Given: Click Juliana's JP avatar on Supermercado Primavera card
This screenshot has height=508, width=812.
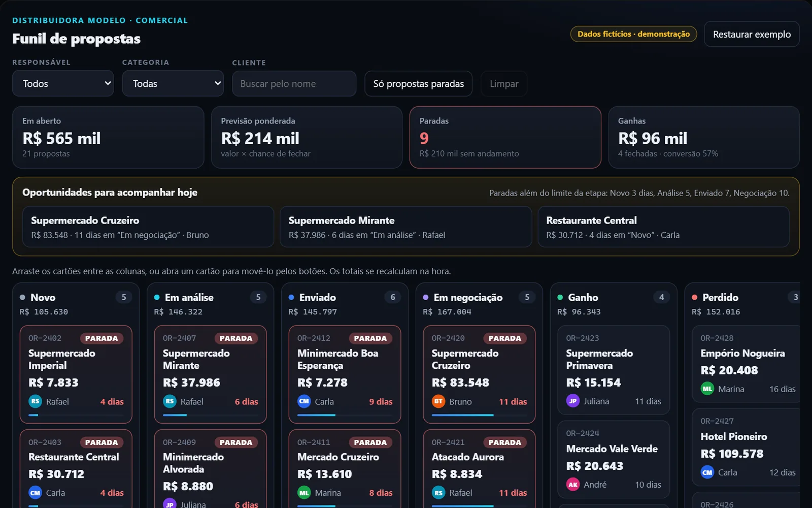Looking at the screenshot, I should point(573,401).
